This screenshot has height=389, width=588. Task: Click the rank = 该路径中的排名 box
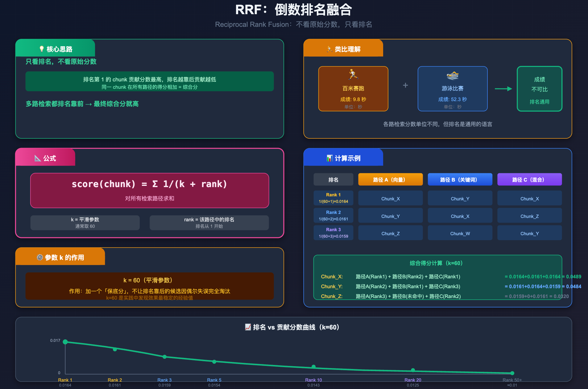click(209, 223)
